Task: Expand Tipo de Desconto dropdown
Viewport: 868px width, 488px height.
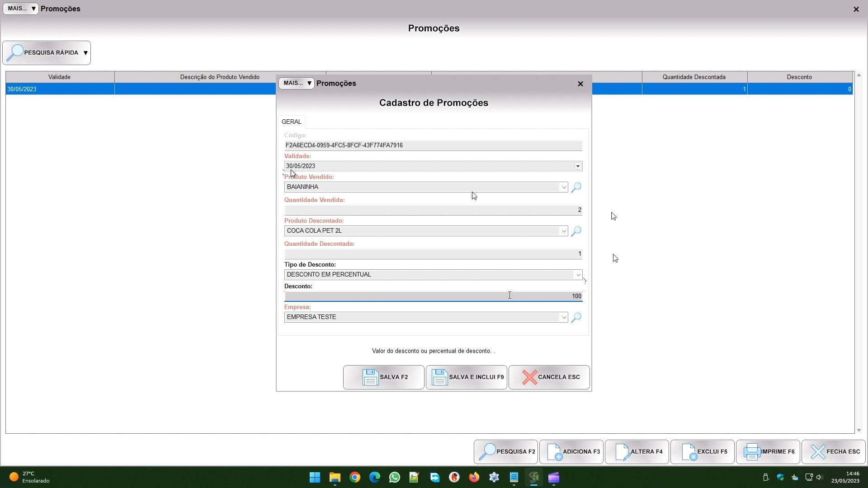Action: coord(578,275)
